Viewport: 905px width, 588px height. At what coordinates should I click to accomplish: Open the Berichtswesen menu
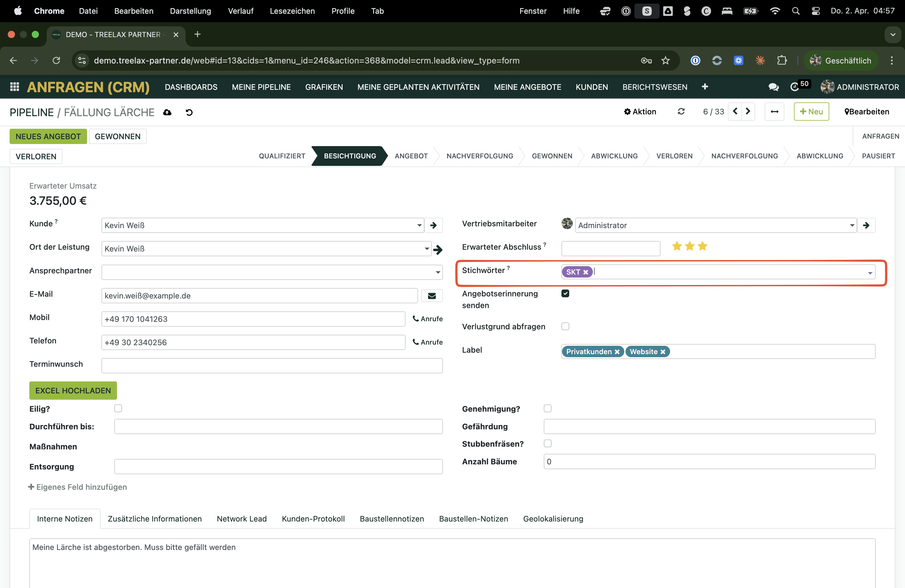tap(655, 87)
